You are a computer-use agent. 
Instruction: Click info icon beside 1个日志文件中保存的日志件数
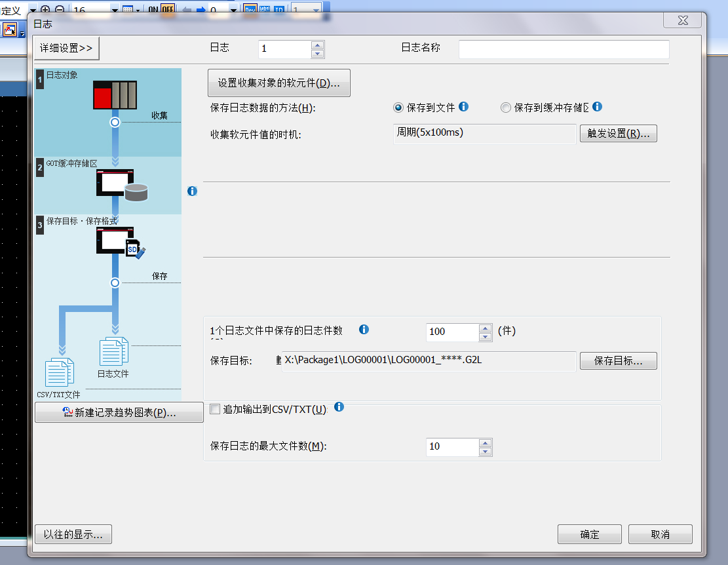pyautogui.click(x=364, y=330)
